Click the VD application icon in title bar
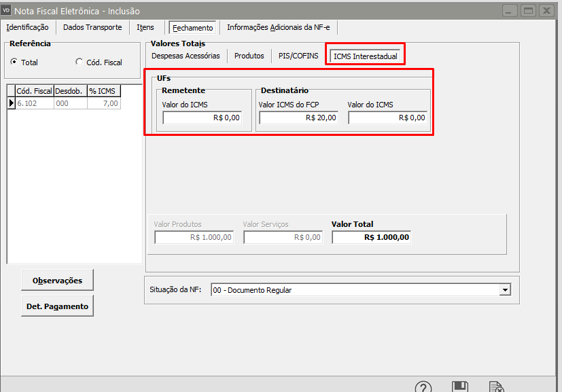 point(7,10)
